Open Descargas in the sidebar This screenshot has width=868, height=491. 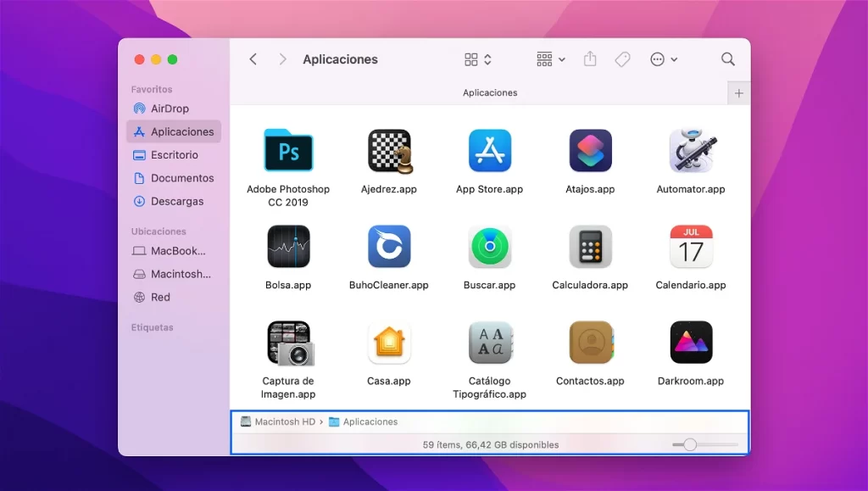tap(174, 202)
